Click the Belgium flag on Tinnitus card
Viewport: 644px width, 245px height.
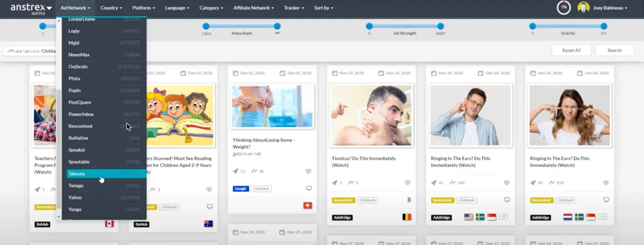click(407, 217)
